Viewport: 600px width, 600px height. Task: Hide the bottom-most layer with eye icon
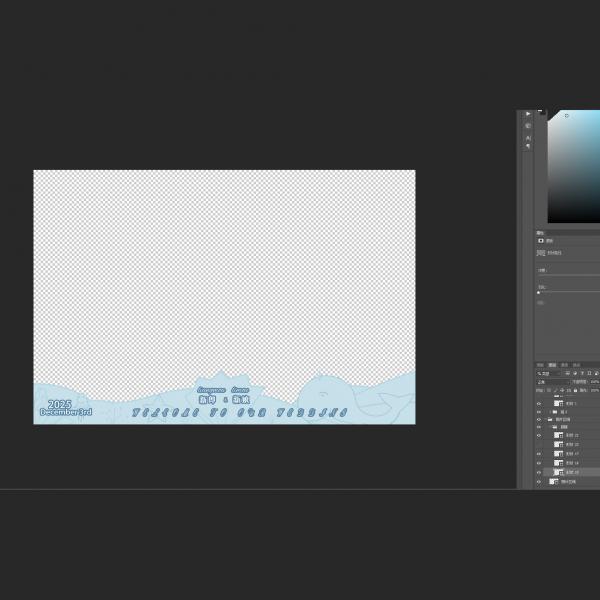click(x=539, y=481)
